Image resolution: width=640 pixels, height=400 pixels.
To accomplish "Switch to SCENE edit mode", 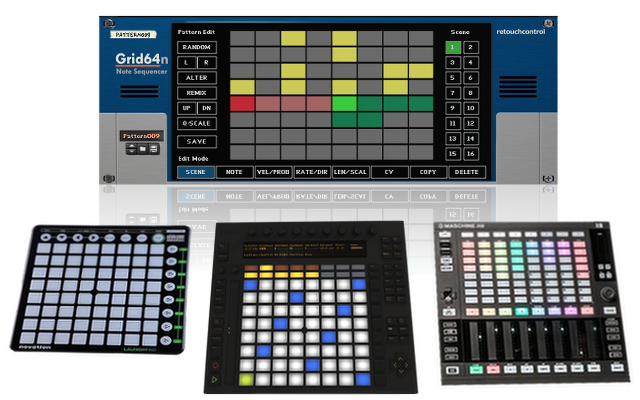I will (196, 172).
